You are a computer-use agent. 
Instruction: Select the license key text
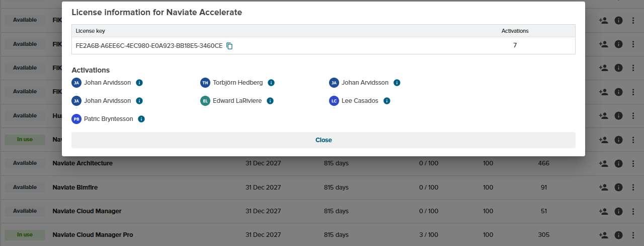point(149,46)
